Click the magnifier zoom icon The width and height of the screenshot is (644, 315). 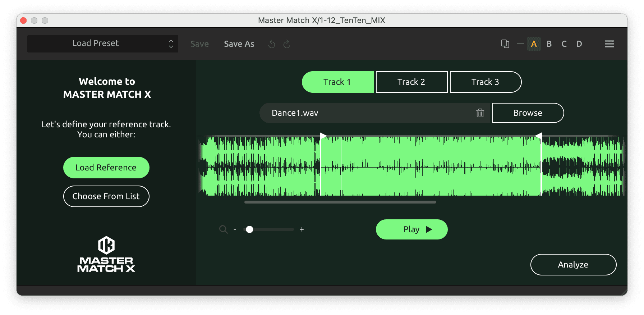pyautogui.click(x=223, y=229)
